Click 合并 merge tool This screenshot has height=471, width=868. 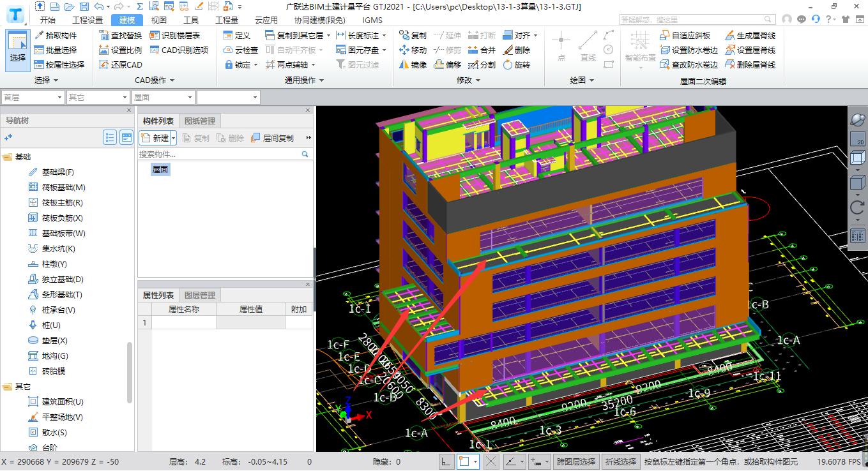[x=482, y=50]
